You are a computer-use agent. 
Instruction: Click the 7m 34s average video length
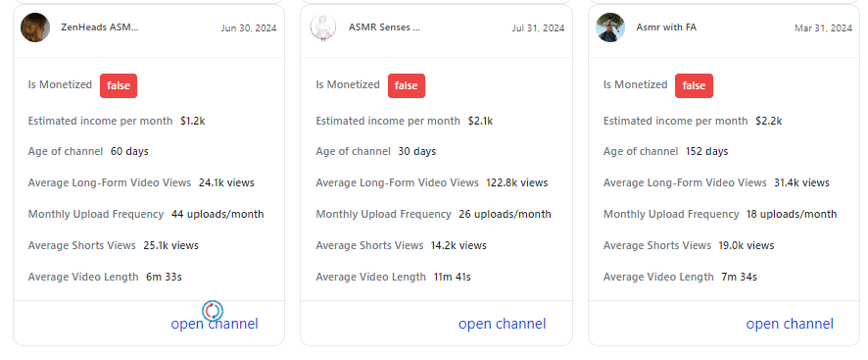click(739, 277)
